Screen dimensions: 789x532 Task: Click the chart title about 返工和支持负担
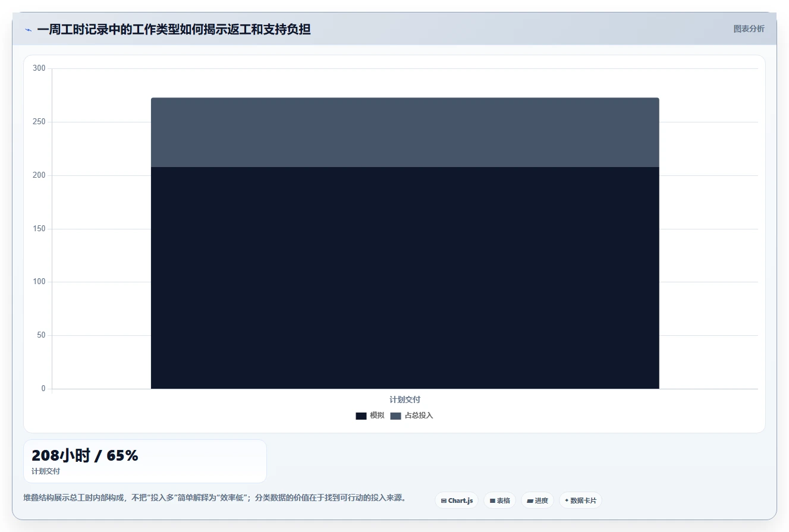click(174, 29)
